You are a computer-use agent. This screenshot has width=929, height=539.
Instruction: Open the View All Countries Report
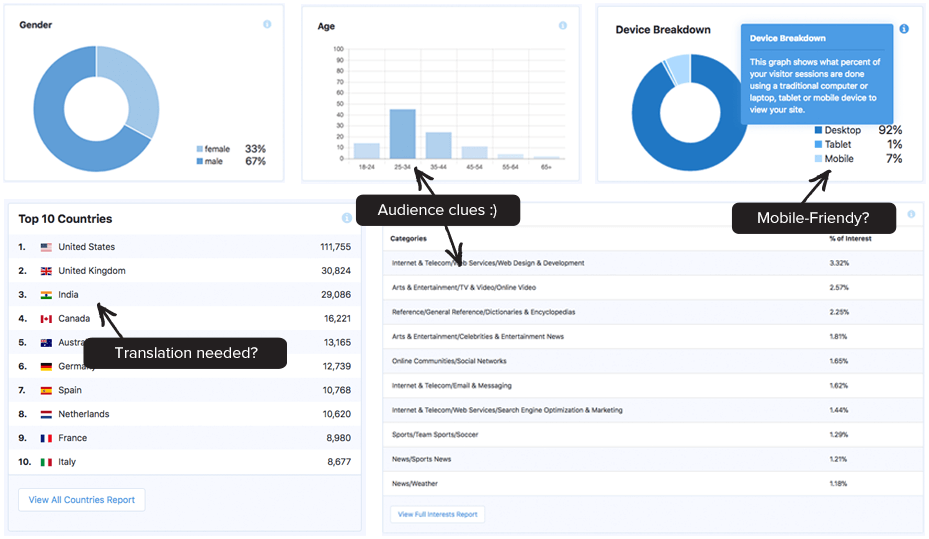point(82,500)
